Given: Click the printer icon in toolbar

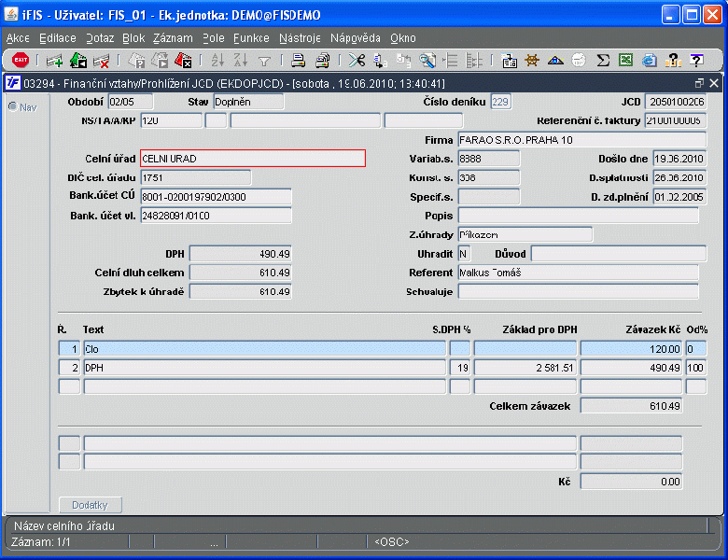Looking at the screenshot, I should pos(298,61).
